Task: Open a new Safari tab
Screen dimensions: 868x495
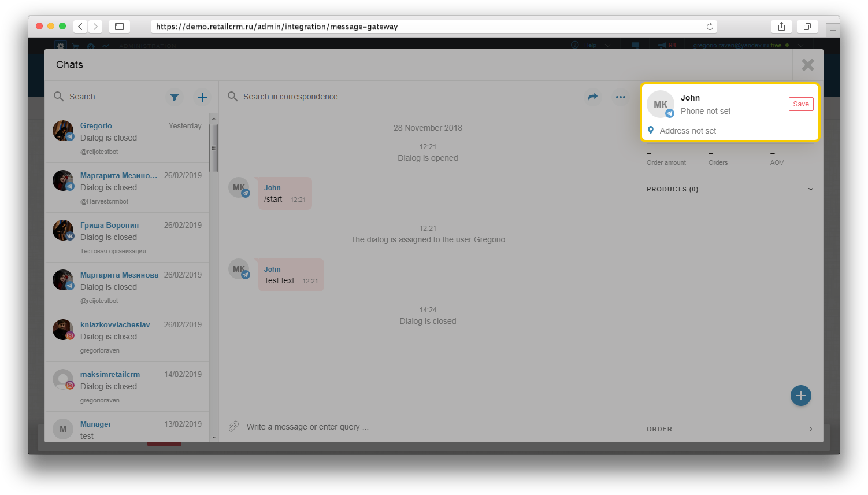Action: coord(832,30)
